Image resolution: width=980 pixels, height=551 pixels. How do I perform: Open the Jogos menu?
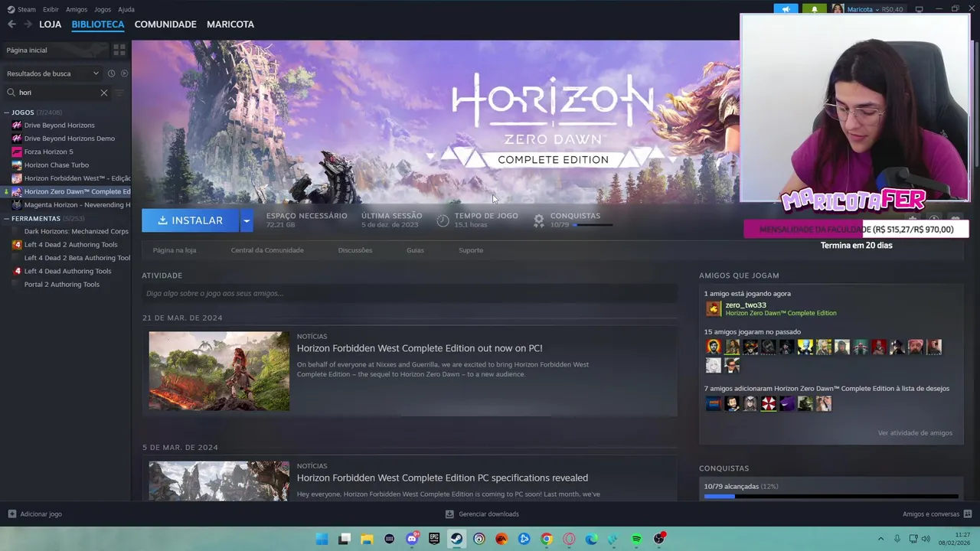point(102,9)
